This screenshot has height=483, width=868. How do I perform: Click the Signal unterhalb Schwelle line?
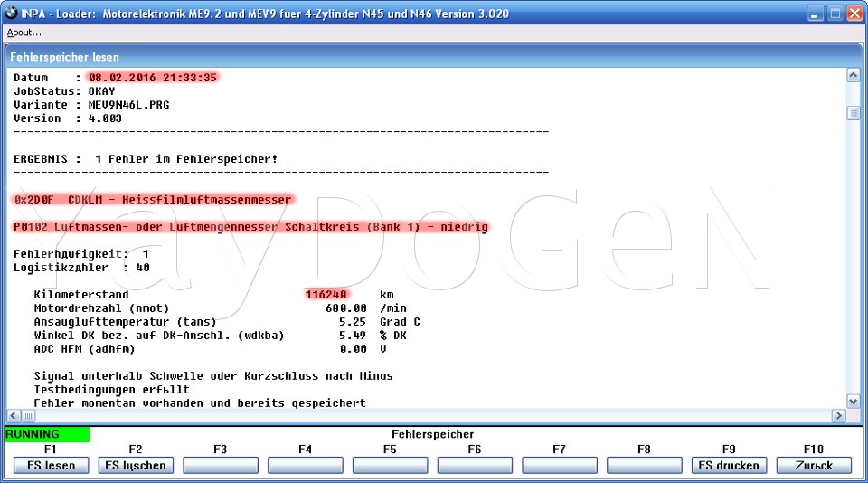coord(213,376)
